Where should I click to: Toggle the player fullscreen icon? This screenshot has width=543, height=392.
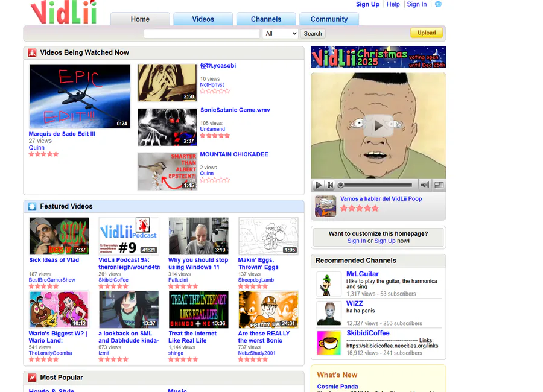click(439, 185)
